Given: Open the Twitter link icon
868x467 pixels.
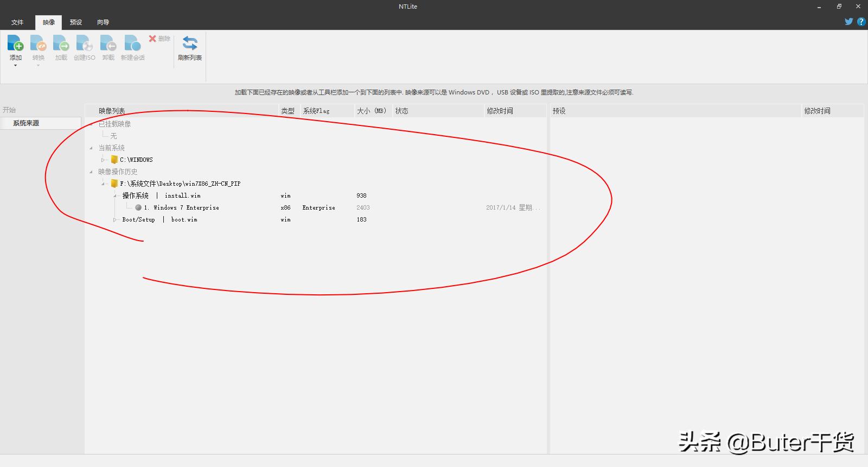Looking at the screenshot, I should (x=849, y=22).
